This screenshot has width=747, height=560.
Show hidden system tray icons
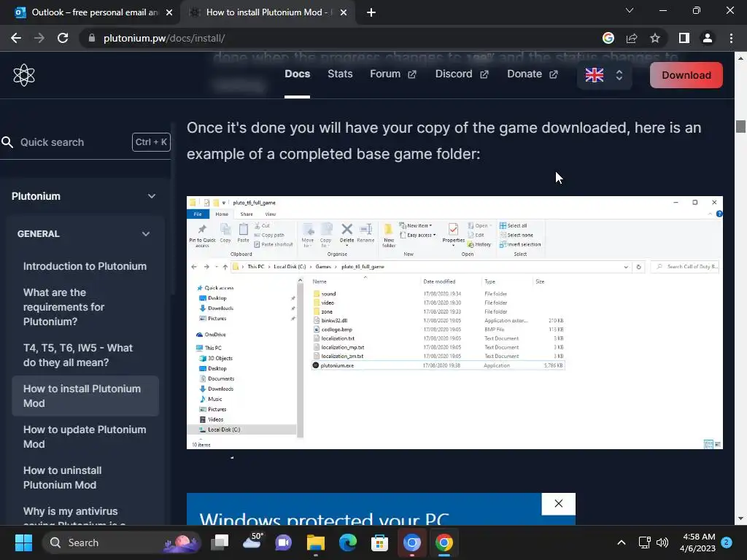pyautogui.click(x=622, y=542)
